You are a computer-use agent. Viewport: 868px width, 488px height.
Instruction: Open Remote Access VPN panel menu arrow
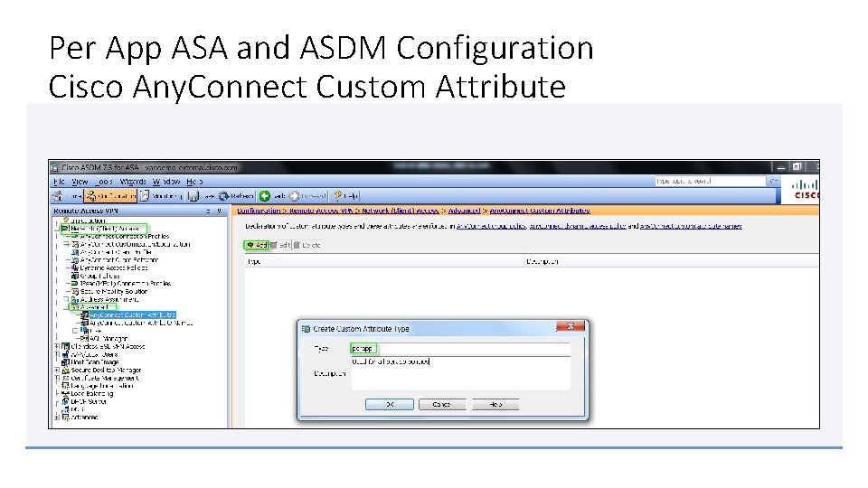pyautogui.click(x=219, y=211)
